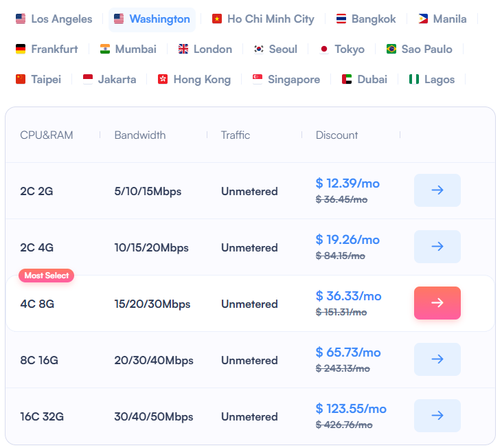Click Unmetered in the 16C 32G row
Screen dimensions: 502x448
(x=249, y=417)
